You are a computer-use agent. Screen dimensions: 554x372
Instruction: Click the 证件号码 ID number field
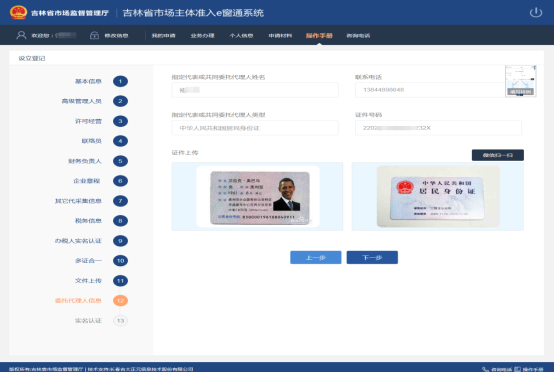click(438, 128)
